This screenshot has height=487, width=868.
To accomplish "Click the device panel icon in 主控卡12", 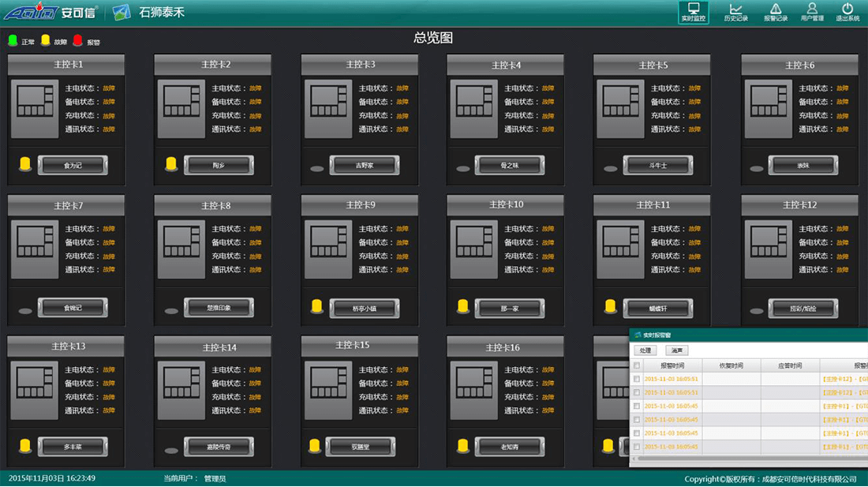I will [769, 249].
